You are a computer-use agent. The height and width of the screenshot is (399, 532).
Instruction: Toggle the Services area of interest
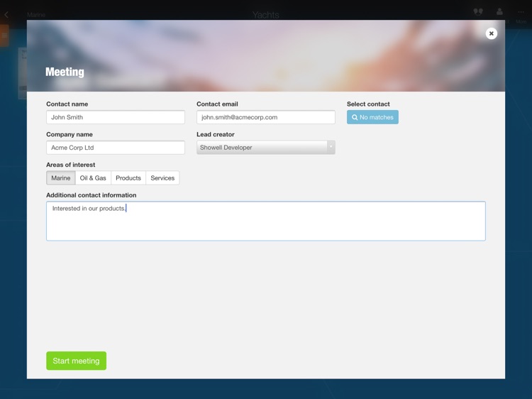[162, 178]
